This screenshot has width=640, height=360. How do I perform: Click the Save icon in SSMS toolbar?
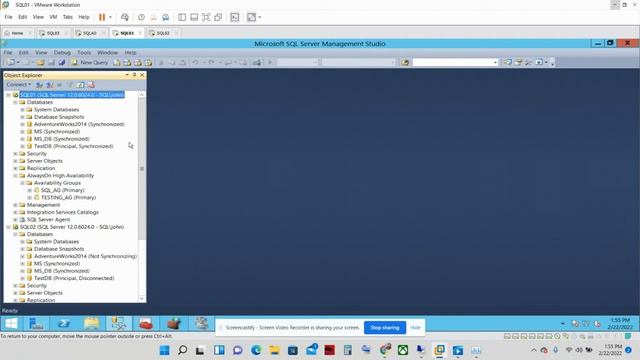click(x=51, y=62)
